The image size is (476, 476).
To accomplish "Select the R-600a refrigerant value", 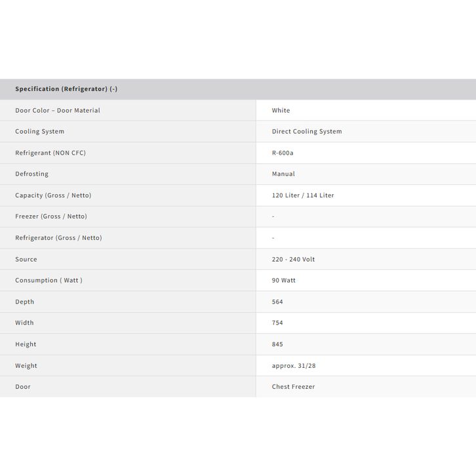I will (283, 153).
